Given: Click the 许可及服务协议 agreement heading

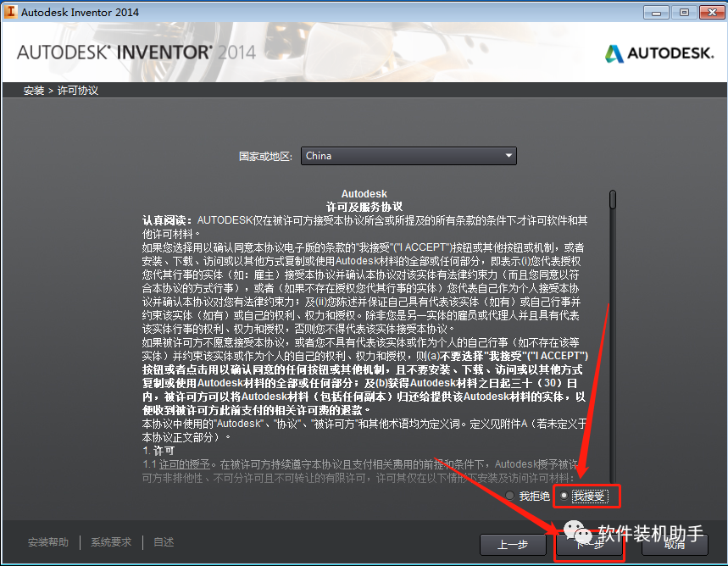Looking at the screenshot, I should [364, 207].
